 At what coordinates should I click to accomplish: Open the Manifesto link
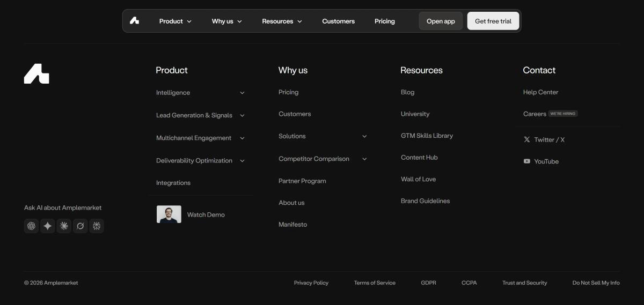[292, 225]
